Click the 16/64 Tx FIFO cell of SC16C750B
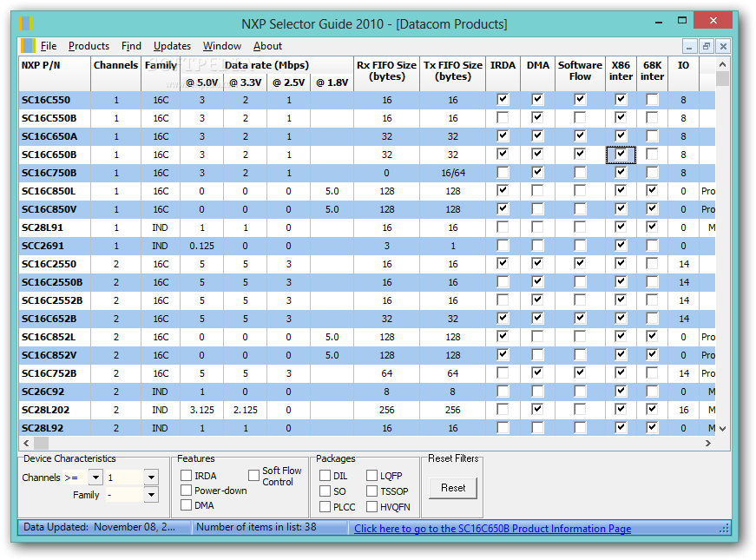 [453, 173]
